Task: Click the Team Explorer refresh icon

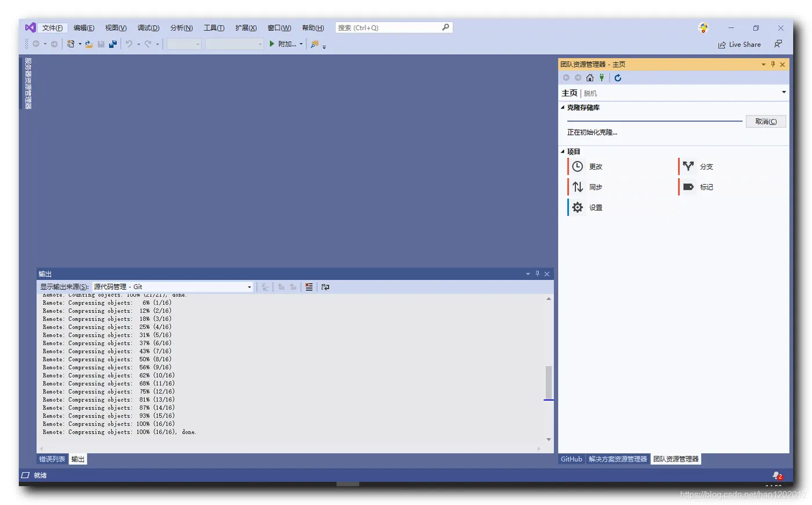Action: point(618,78)
